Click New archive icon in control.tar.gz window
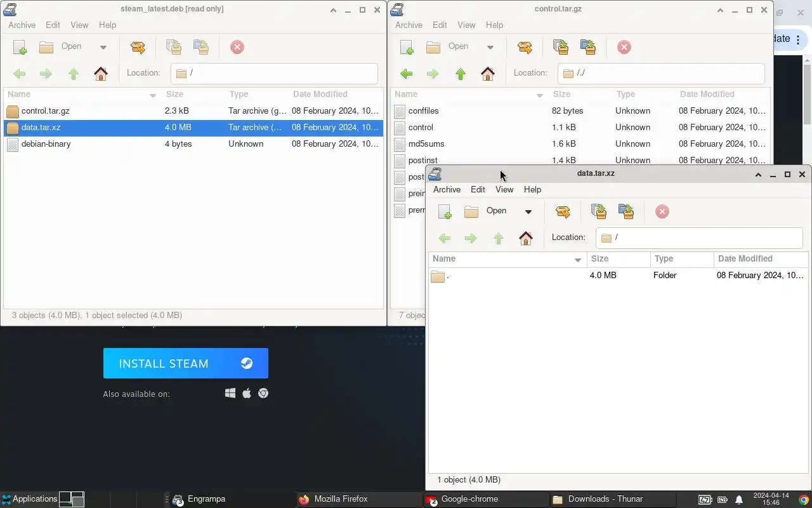Viewport: 812px width, 508px height. 407,47
